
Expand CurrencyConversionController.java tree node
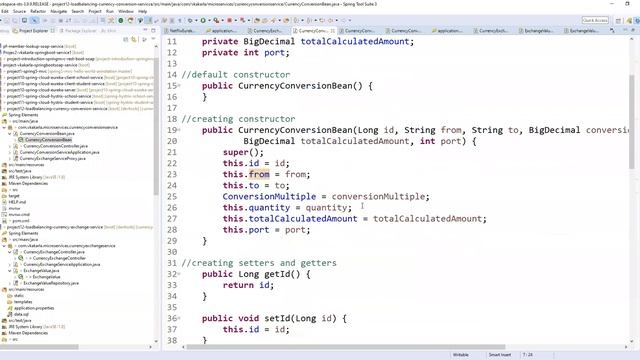pos(10,146)
